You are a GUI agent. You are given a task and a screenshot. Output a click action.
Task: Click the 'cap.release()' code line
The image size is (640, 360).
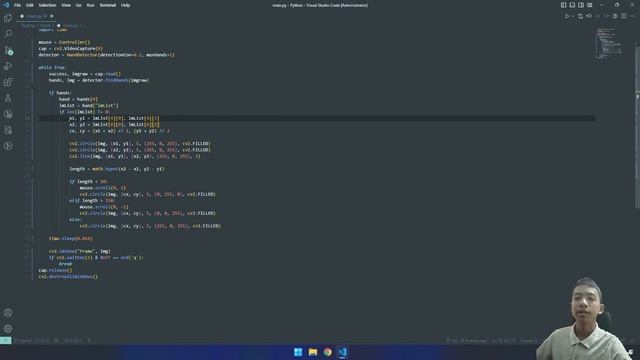(x=55, y=270)
